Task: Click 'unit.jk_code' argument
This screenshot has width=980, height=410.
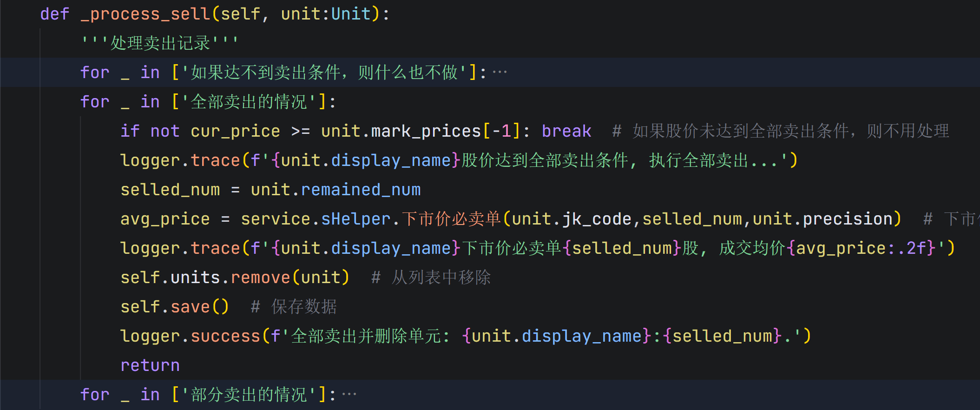Action: (x=572, y=219)
